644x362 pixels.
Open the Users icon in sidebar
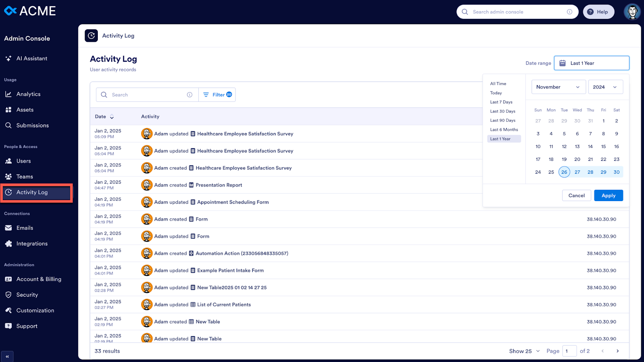[x=8, y=161]
